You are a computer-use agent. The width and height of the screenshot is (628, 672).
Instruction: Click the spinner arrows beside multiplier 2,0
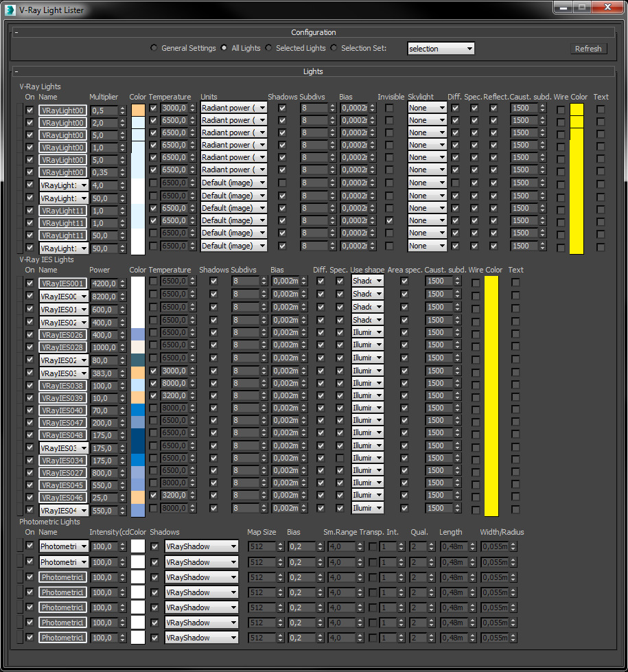(123, 123)
